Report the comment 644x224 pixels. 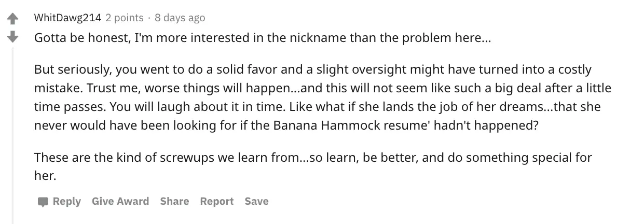[217, 201]
